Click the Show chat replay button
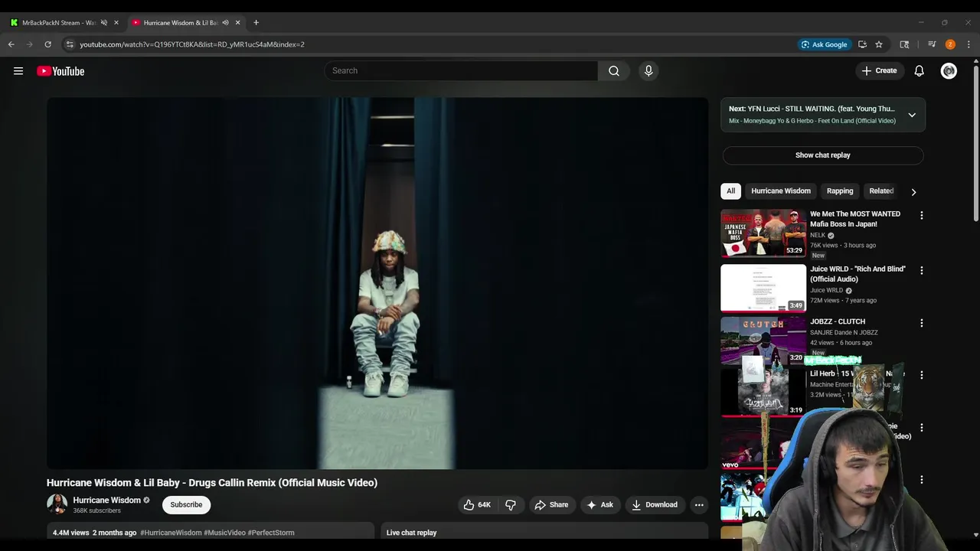The height and width of the screenshot is (551, 980). click(x=823, y=155)
